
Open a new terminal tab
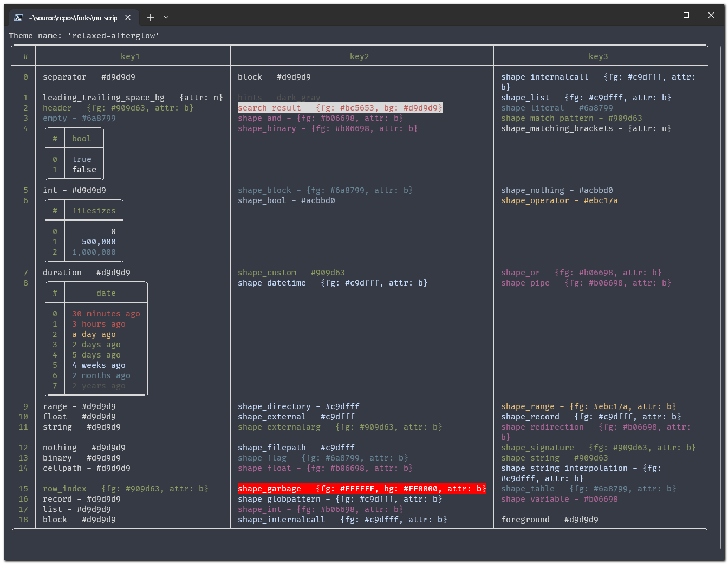[x=151, y=17]
